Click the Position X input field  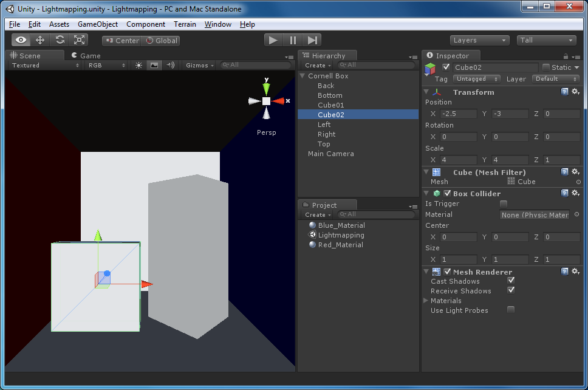coord(458,114)
